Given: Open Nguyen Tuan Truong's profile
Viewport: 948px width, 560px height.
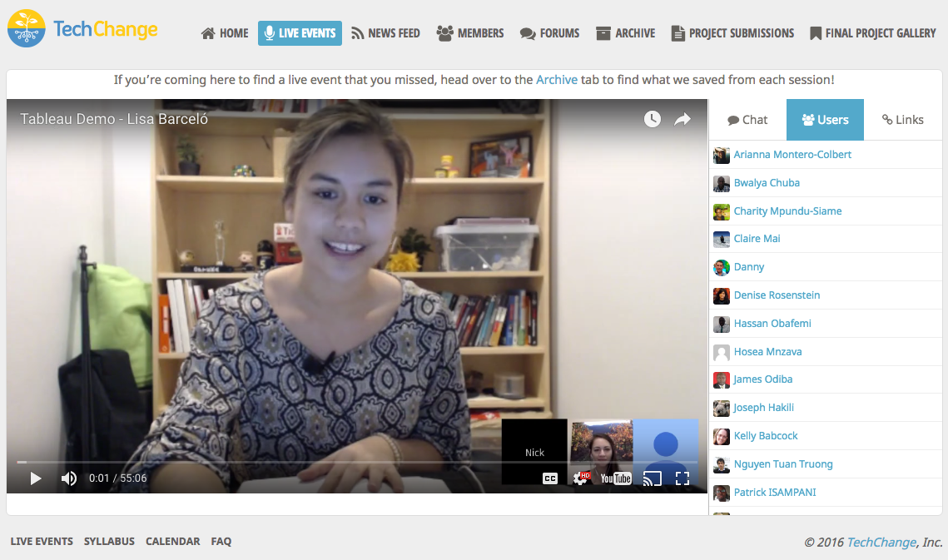Looking at the screenshot, I should point(783,464).
